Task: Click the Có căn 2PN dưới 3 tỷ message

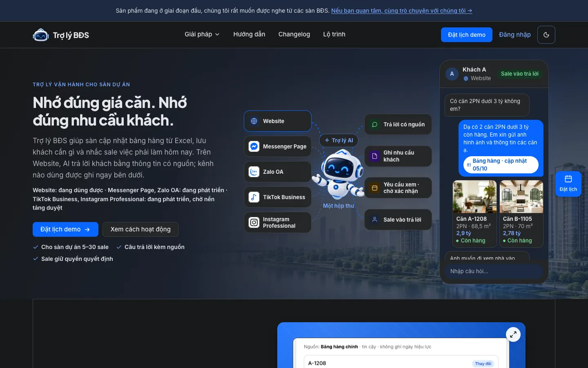Action: pos(487,105)
